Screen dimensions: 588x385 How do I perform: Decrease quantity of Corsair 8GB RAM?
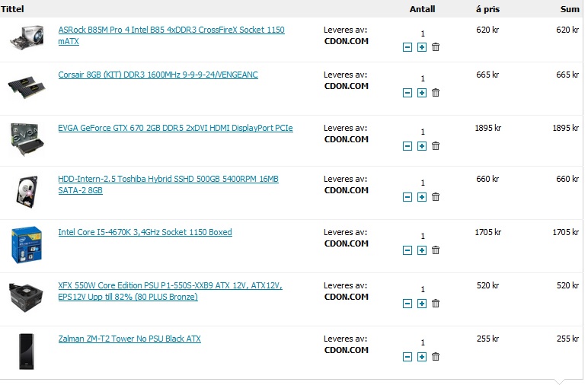coord(407,93)
